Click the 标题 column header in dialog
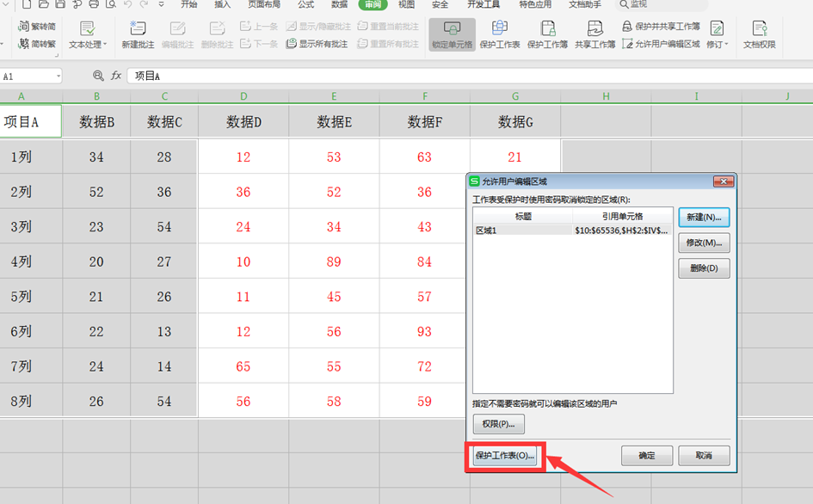 [523, 216]
